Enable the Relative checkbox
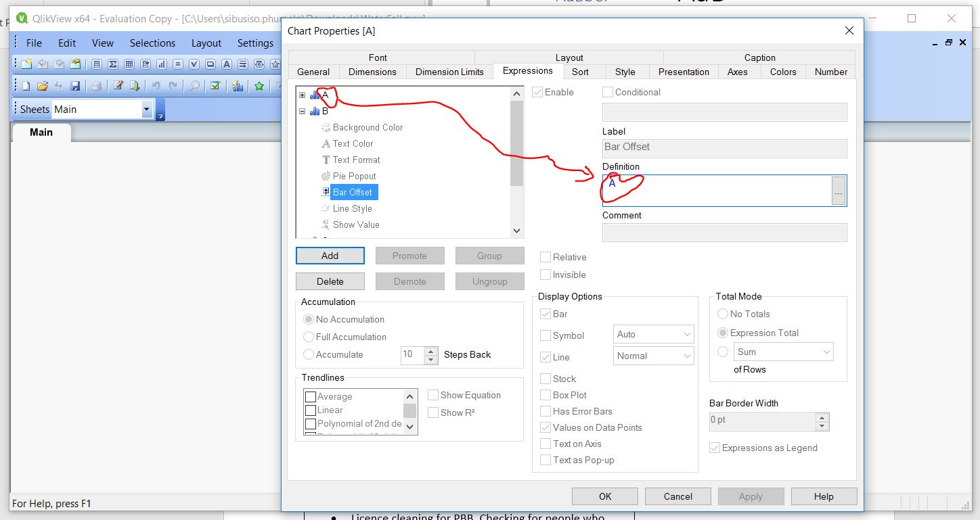 (x=545, y=257)
